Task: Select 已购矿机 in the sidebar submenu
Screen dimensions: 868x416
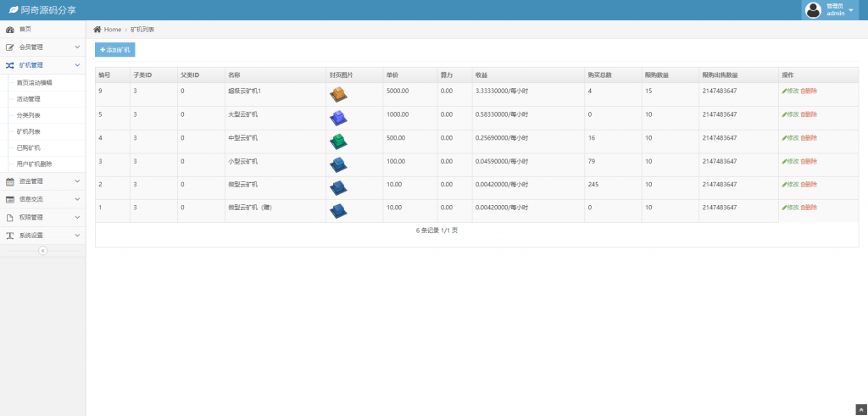Action: [29, 147]
